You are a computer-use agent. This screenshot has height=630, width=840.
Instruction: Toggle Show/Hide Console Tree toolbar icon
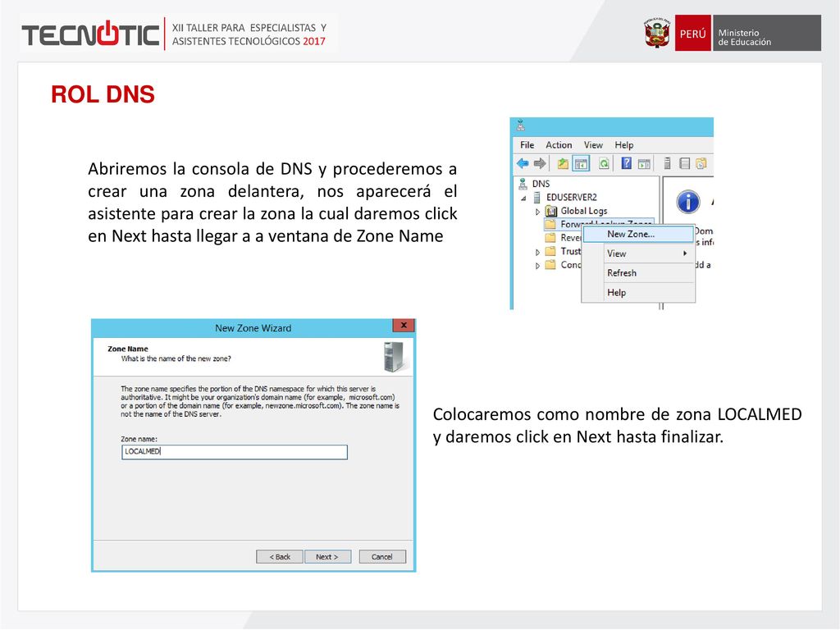[x=582, y=163]
